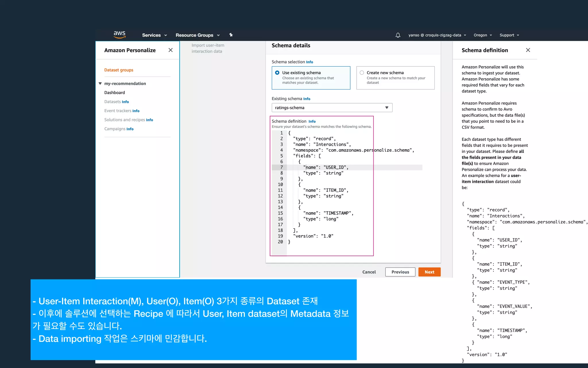Click the Info link beside Campaigns
Image resolution: width=588 pixels, height=368 pixels.
click(x=130, y=129)
